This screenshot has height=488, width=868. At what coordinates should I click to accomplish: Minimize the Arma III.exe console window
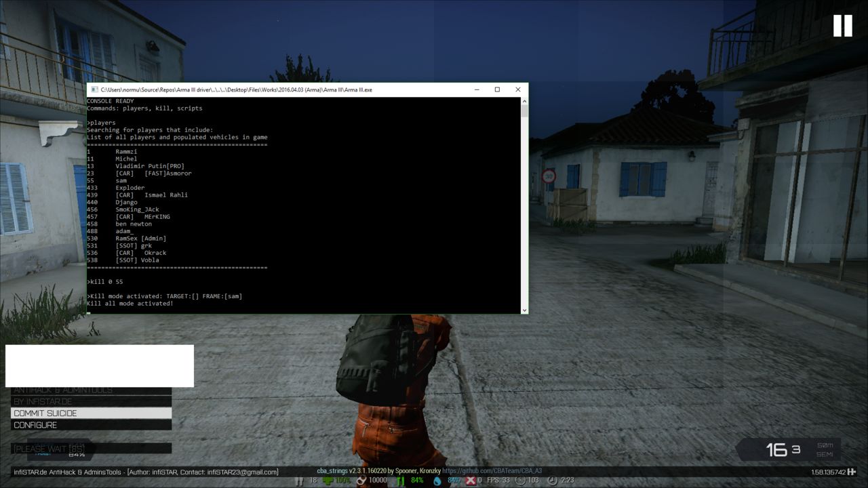tap(477, 89)
